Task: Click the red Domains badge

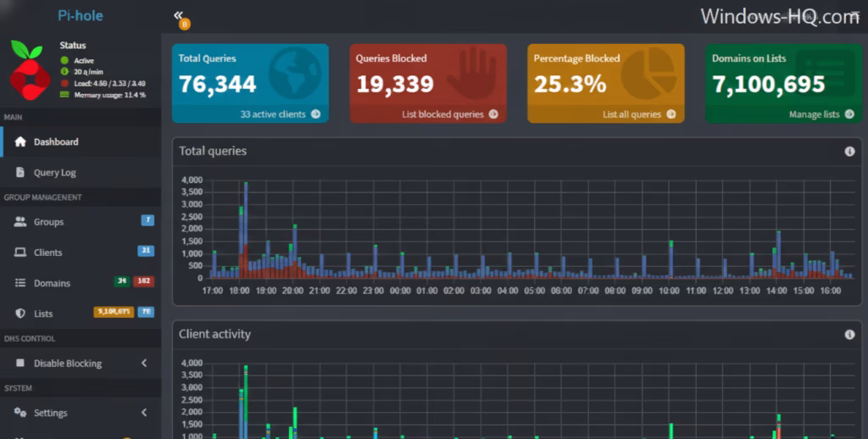Action: click(143, 281)
